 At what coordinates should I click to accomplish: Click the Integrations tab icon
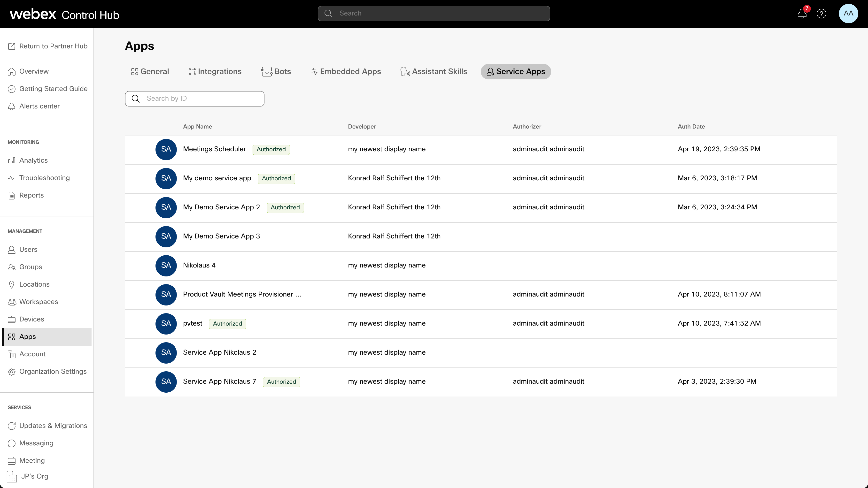point(192,71)
